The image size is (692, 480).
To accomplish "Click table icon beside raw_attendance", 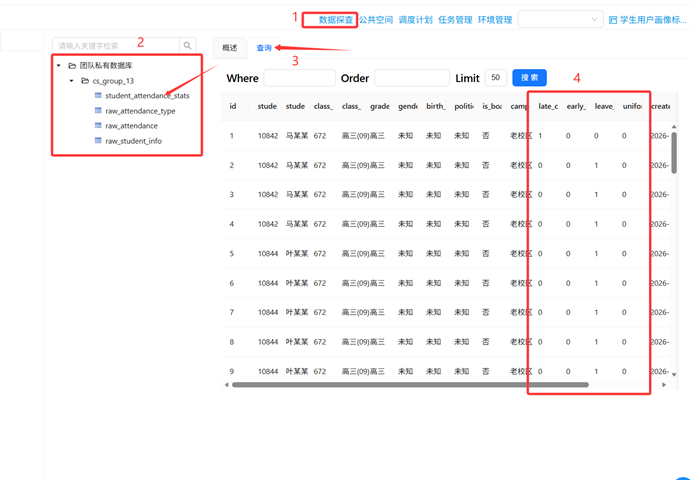I will coord(98,125).
